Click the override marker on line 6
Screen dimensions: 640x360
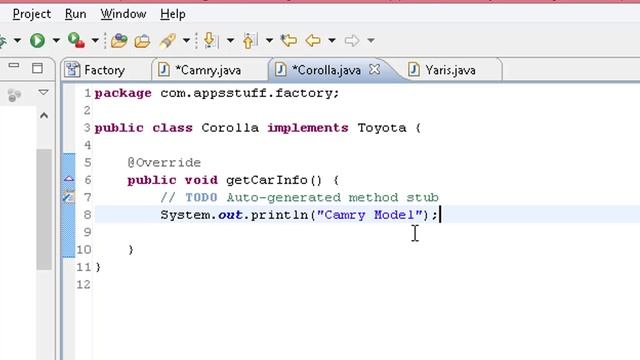pyautogui.click(x=69, y=179)
